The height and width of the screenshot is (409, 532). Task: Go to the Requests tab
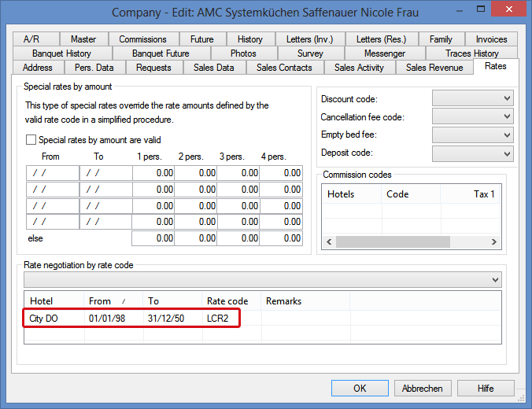tap(154, 68)
